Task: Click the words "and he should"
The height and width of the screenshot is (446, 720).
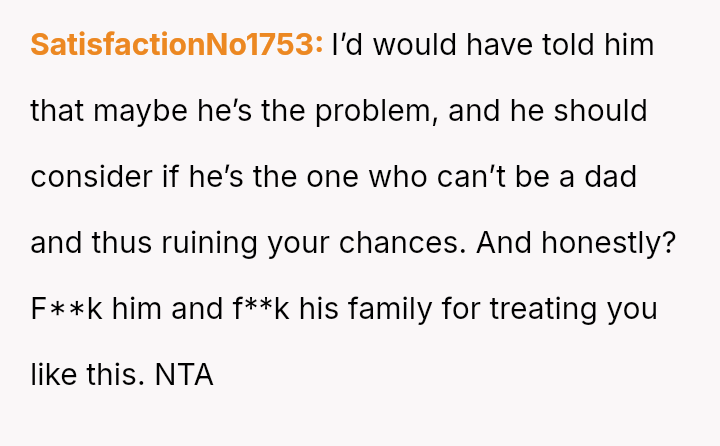Action: coord(548,111)
